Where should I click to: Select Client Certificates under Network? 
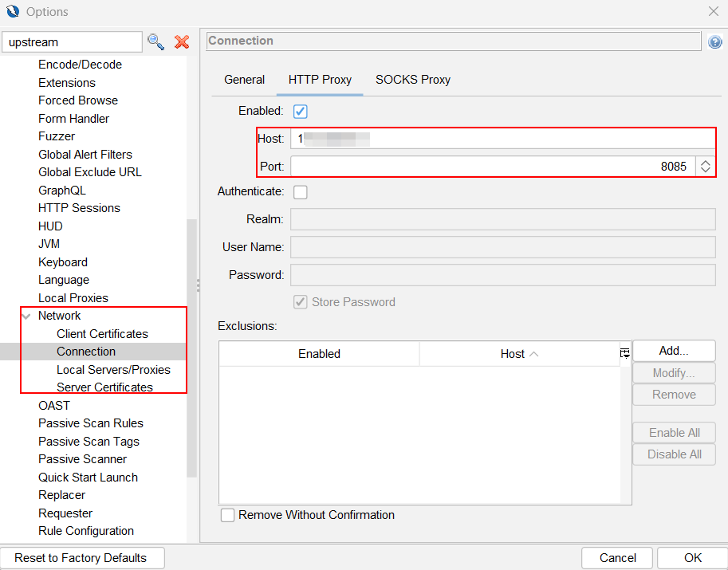[102, 334]
